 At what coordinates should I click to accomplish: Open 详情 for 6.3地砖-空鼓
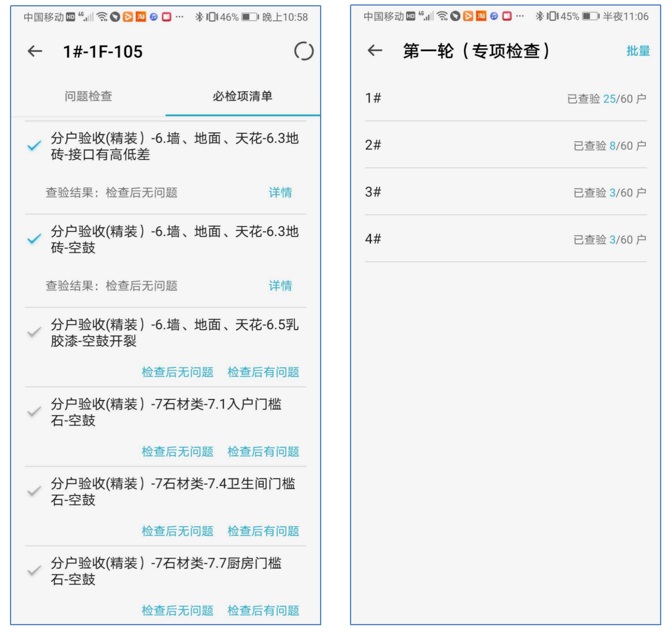(x=280, y=286)
